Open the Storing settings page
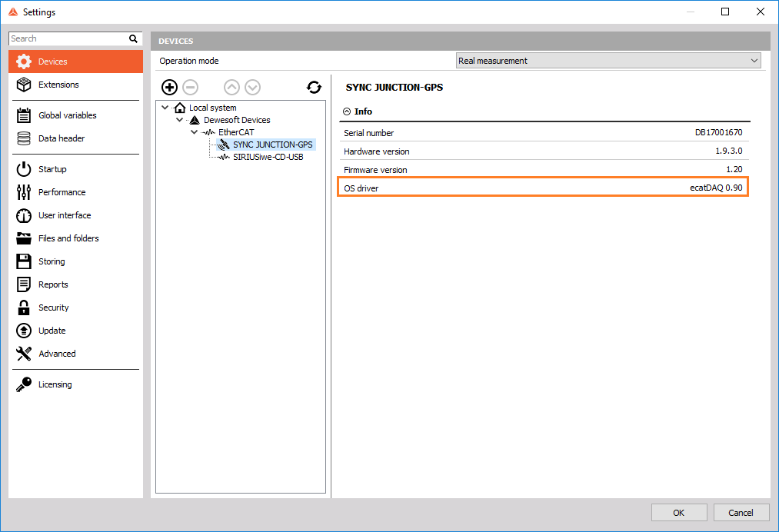 pyautogui.click(x=75, y=261)
